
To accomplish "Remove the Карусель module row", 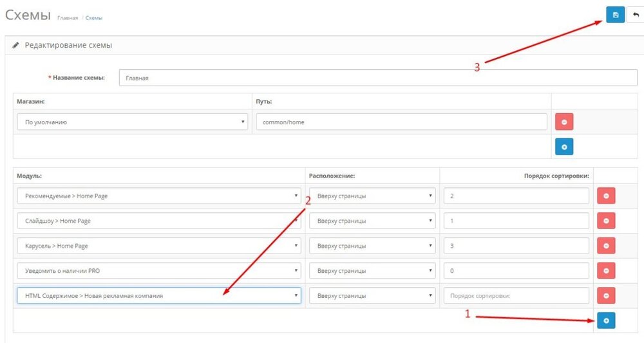I will click(x=606, y=246).
